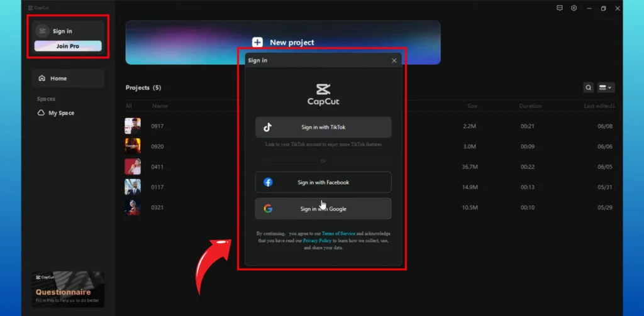The height and width of the screenshot is (316, 644).
Task: Close the Sign in dialog
Action: (x=394, y=60)
